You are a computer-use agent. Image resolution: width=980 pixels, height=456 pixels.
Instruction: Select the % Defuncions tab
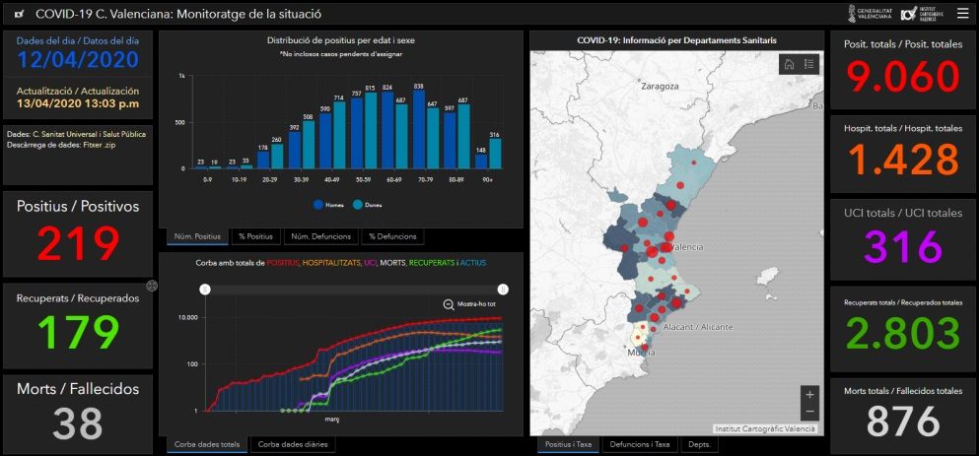pos(391,236)
